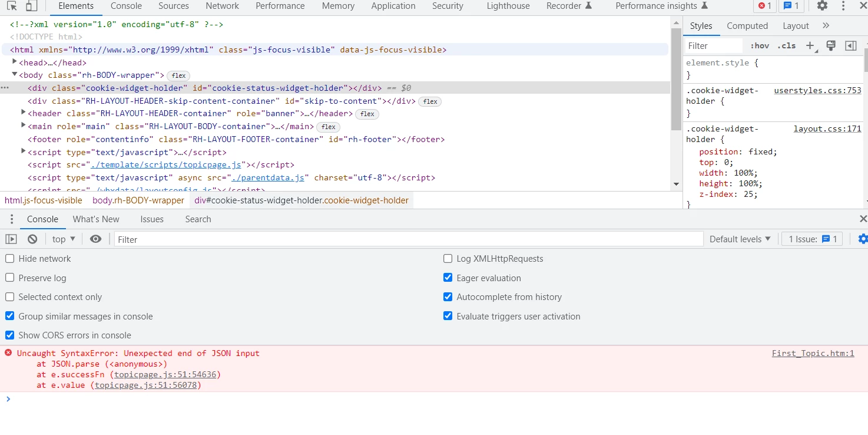Create a live expression with eye icon

95,239
